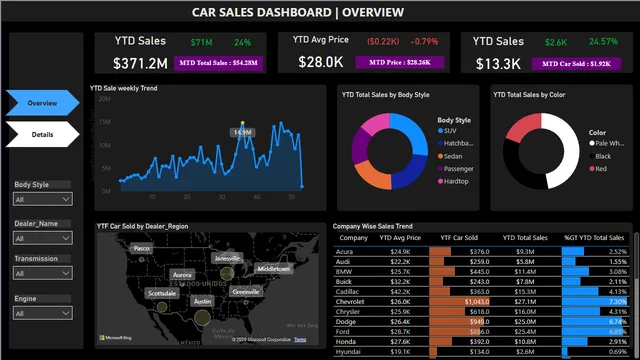Select the Buick row in company table
640x360 pixels.
tap(481, 282)
